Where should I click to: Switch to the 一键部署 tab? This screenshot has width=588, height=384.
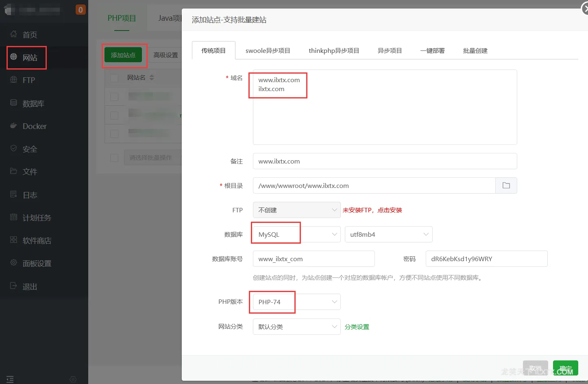(432, 50)
